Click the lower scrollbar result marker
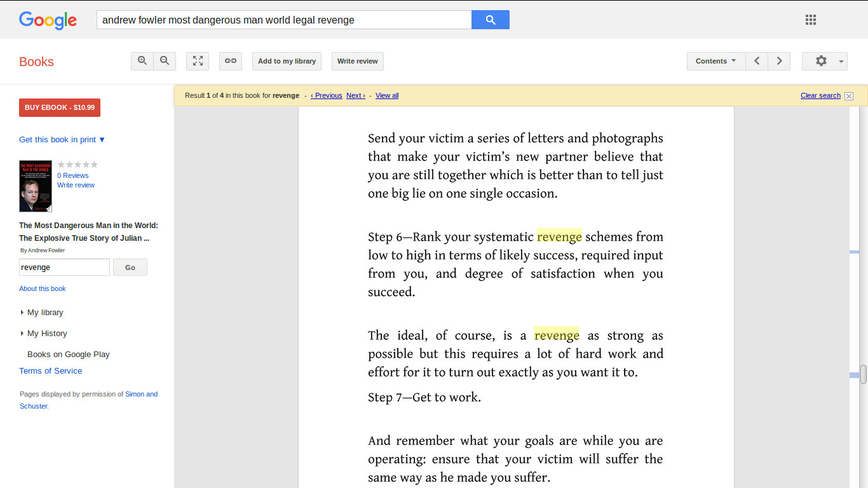The width and height of the screenshot is (868, 488). pos(855,376)
